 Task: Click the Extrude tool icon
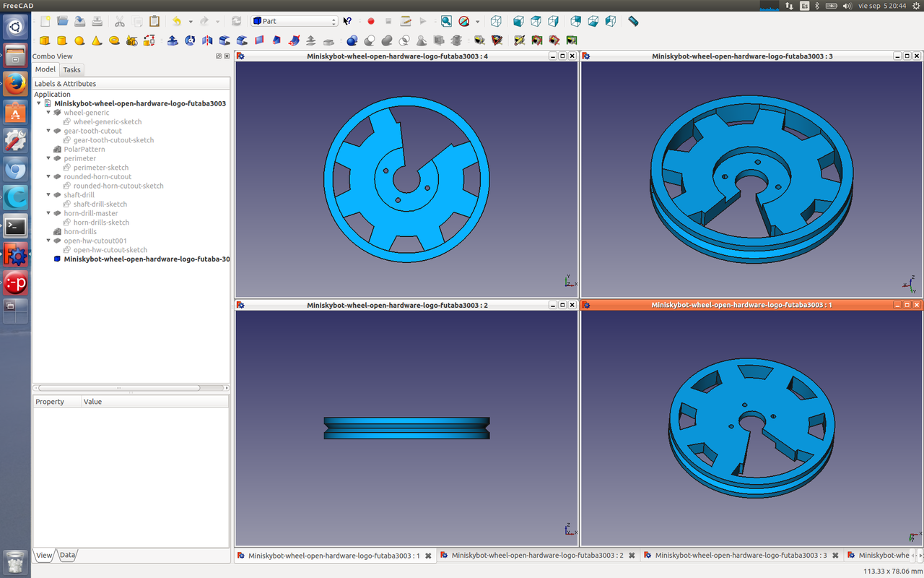(x=173, y=40)
